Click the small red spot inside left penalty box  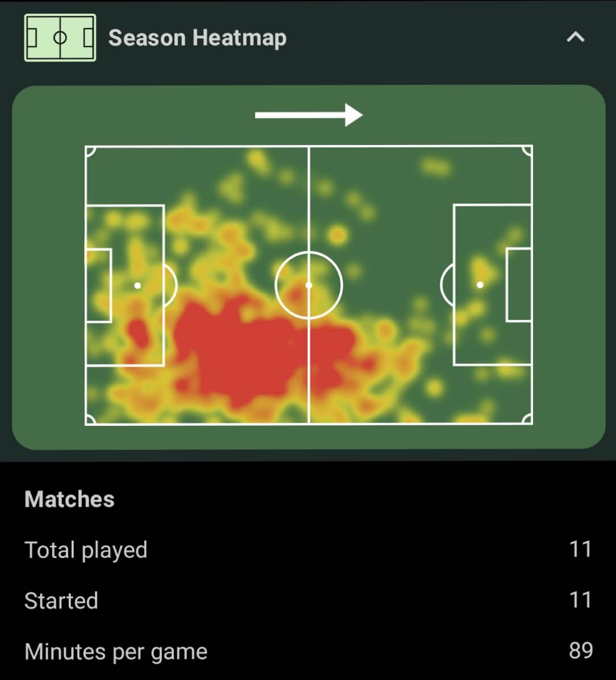138,333
